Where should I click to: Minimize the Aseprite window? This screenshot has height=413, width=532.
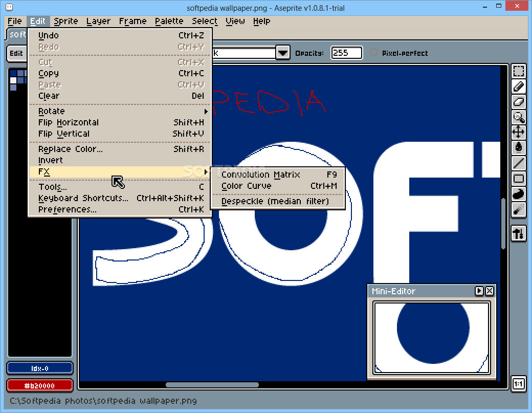pyautogui.click(x=485, y=7)
